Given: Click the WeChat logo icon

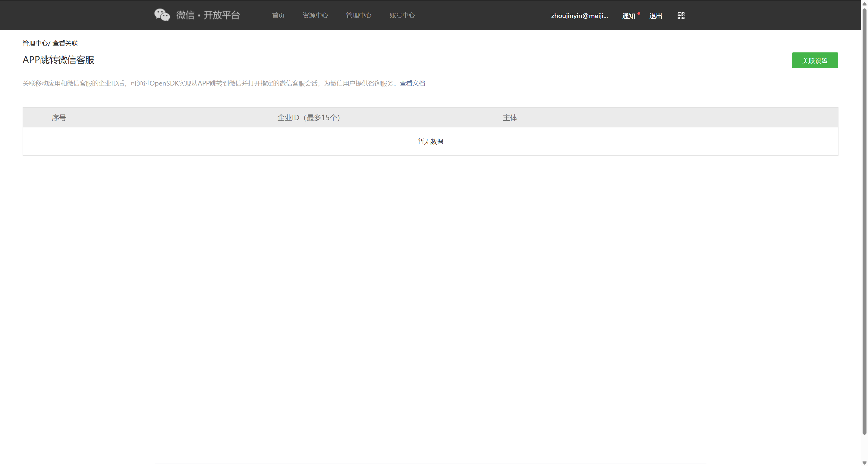Looking at the screenshot, I should pyautogui.click(x=162, y=15).
